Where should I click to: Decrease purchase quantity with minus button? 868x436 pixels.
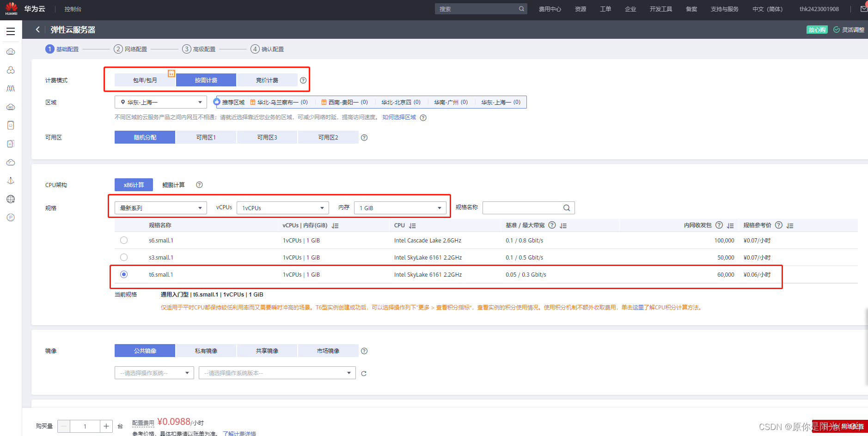(x=64, y=426)
